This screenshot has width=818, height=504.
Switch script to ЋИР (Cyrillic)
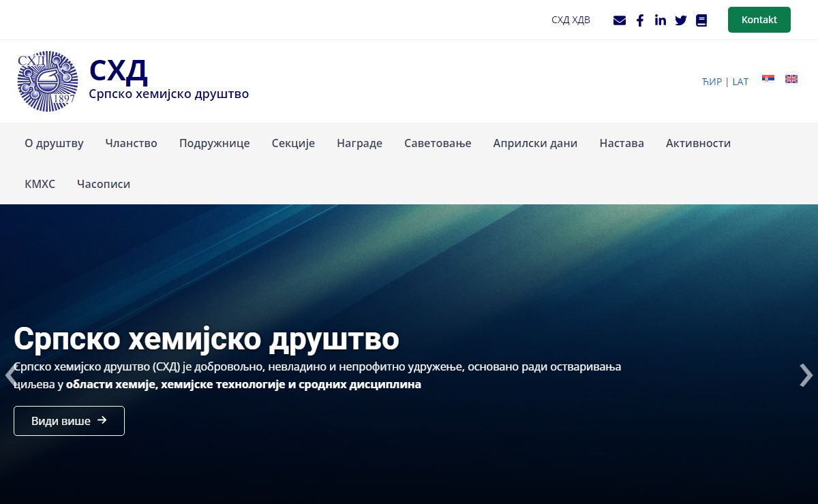pyautogui.click(x=712, y=82)
